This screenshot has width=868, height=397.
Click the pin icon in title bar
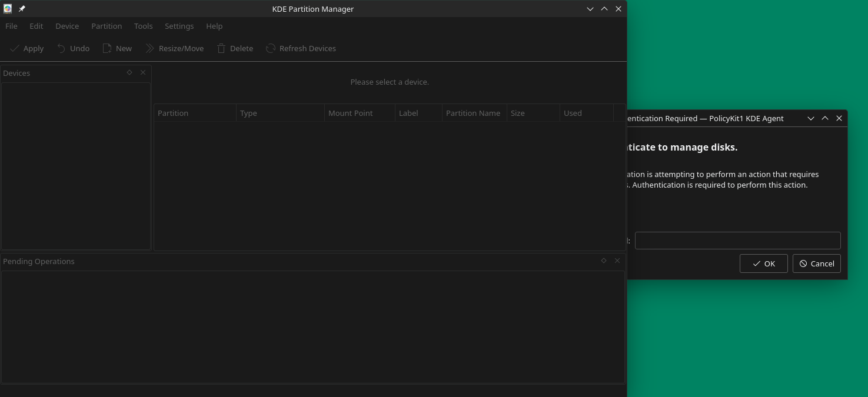(x=22, y=9)
